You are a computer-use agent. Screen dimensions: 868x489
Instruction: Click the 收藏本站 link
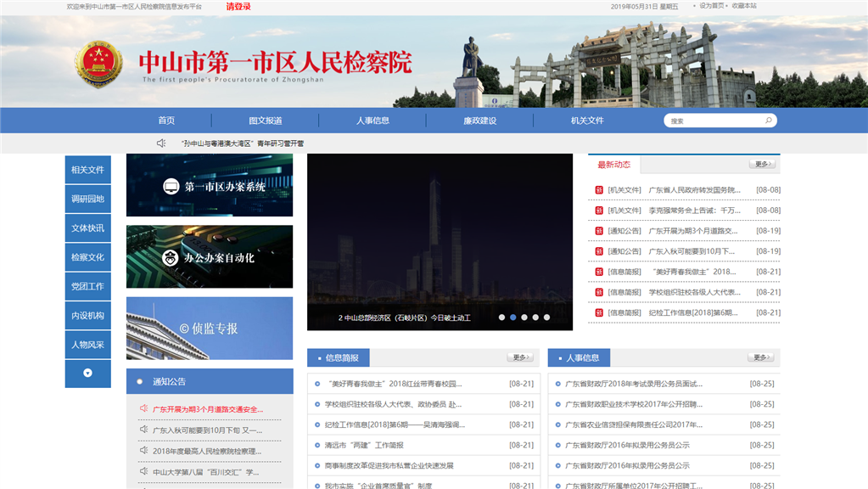pyautogui.click(x=744, y=6)
